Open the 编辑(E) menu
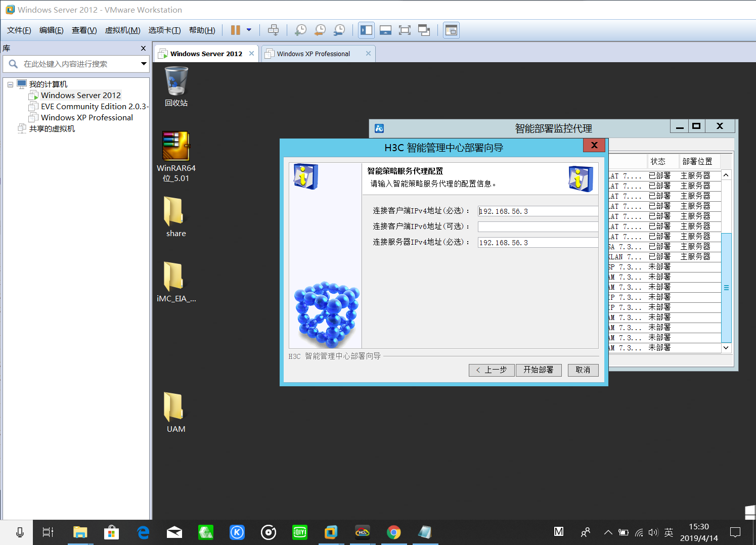This screenshot has width=756, height=545. (x=52, y=30)
